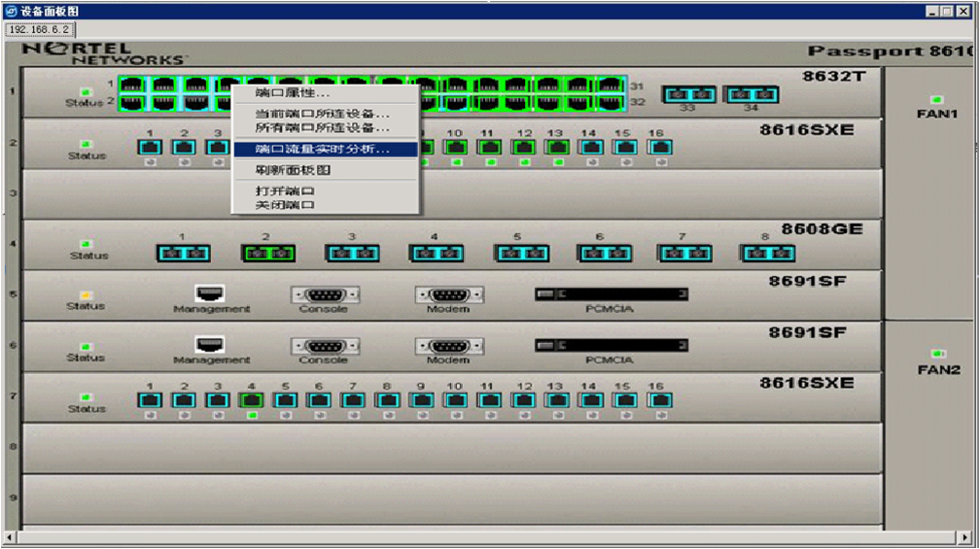Click port 2 on the 8608GE module
980x549 pixels.
tap(268, 254)
